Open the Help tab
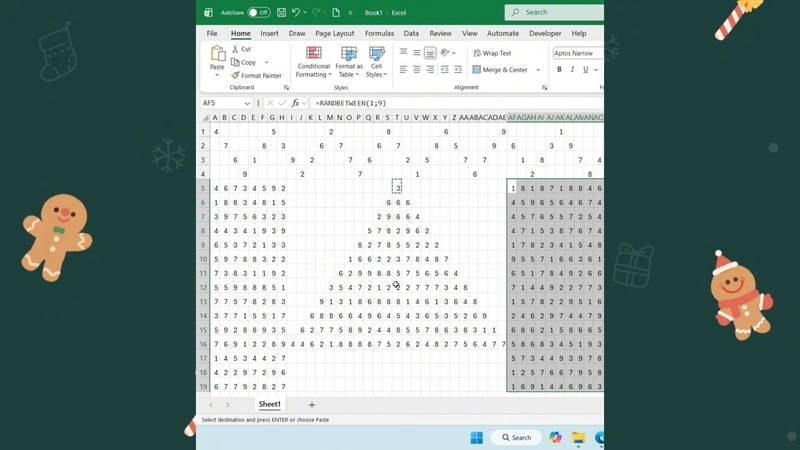This screenshot has height=450, width=800. [x=579, y=33]
